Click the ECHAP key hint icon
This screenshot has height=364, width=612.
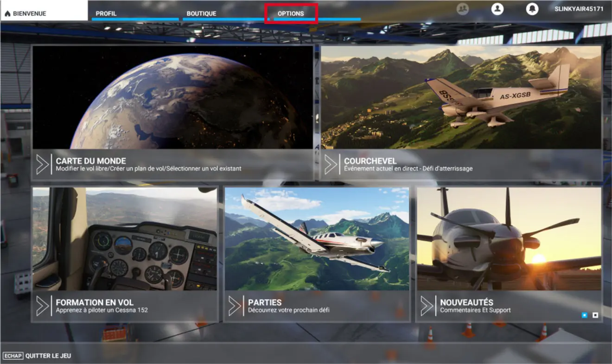(x=13, y=356)
